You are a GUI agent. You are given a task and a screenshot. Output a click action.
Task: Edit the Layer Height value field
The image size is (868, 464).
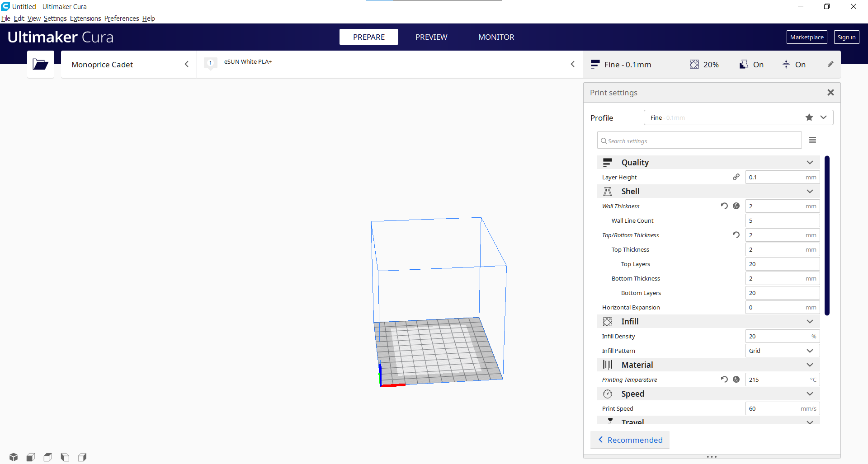point(783,177)
